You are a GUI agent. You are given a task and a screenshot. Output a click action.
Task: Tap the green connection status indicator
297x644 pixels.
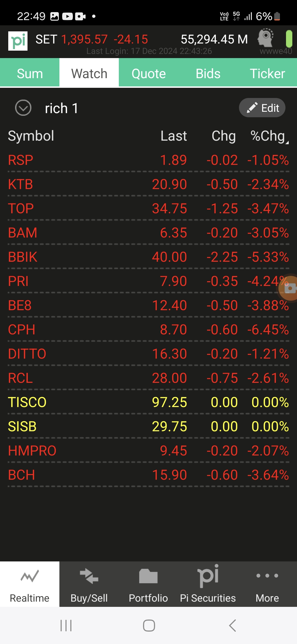(289, 39)
